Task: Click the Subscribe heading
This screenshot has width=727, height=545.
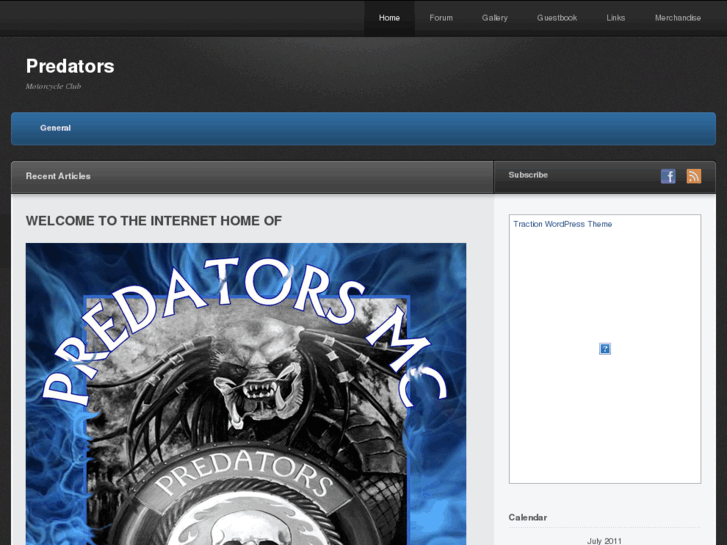Action: click(x=528, y=175)
